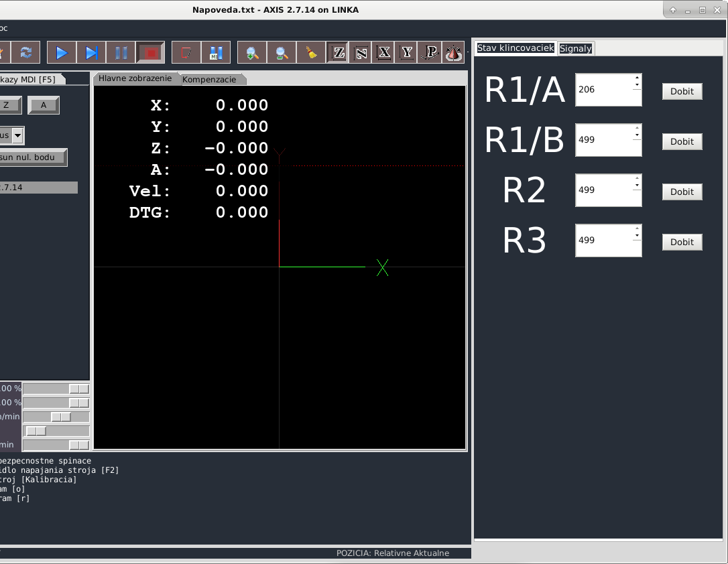The width and height of the screenshot is (728, 564).
Task: Clear the live plot with the broom icon
Action: point(312,52)
